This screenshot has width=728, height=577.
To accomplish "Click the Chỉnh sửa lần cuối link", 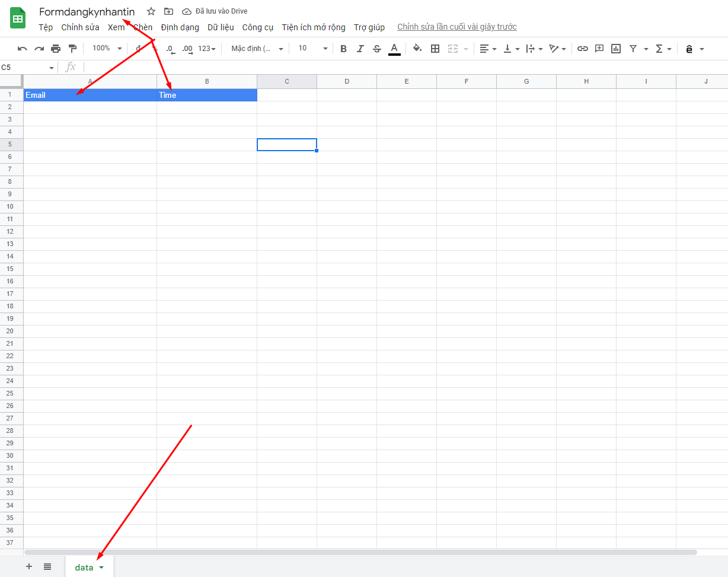I will [457, 27].
